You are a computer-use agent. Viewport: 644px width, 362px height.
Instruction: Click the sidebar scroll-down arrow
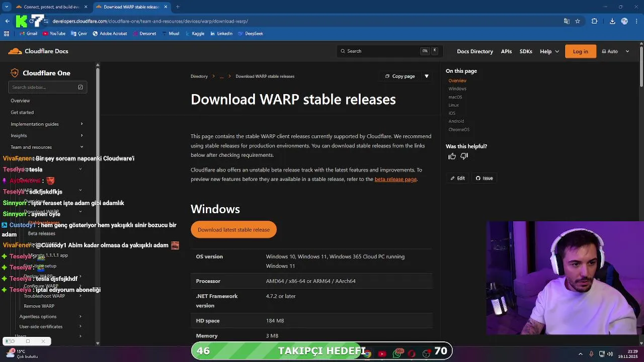[x=98, y=343]
